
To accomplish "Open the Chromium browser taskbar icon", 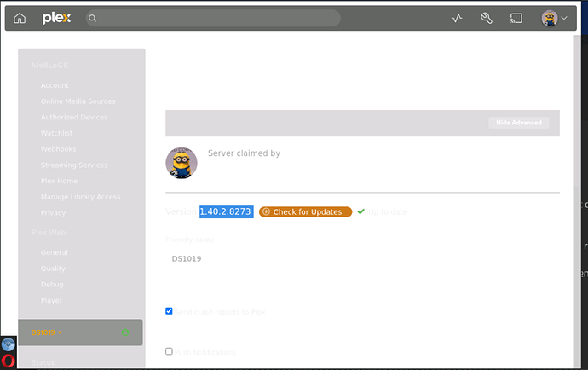I will 9,344.
